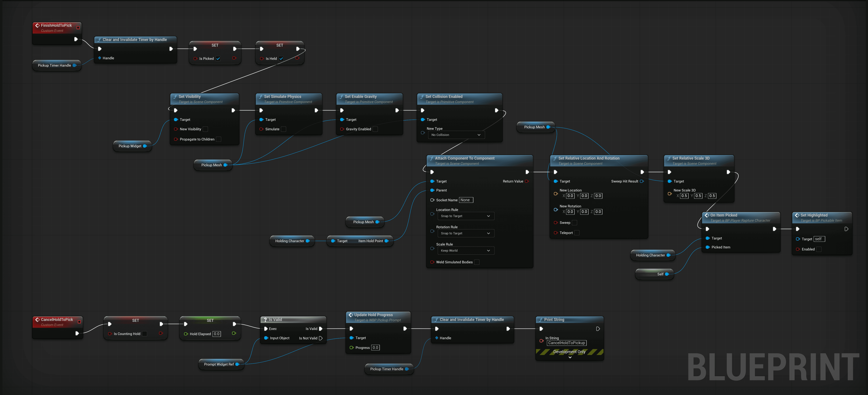Select the Holding Character variable node near Item Hold Point
The image size is (868, 395).
[290, 241]
